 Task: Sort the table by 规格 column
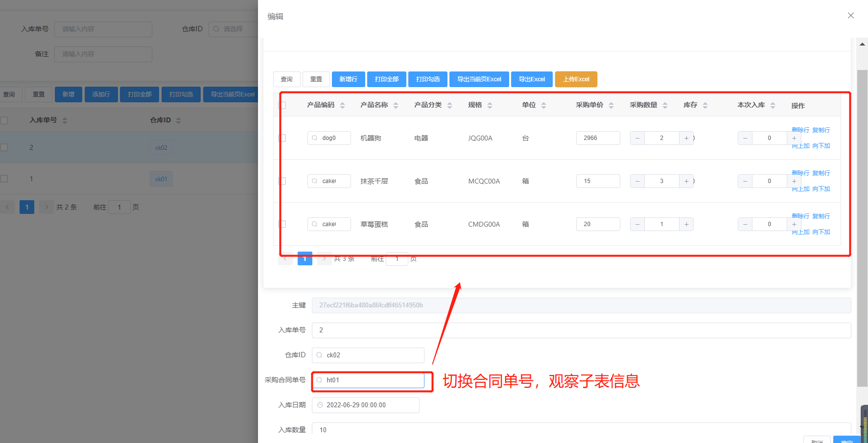point(490,105)
